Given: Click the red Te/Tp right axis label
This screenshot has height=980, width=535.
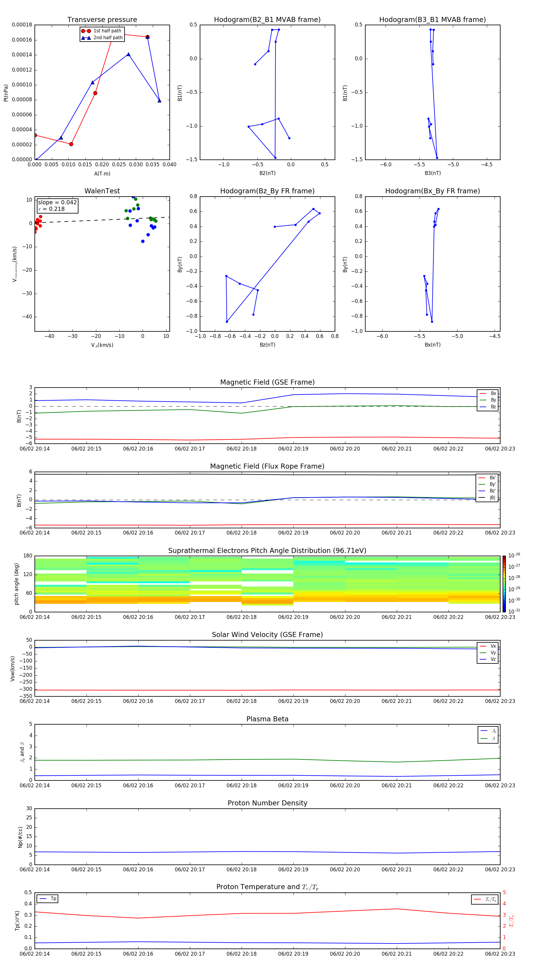Looking at the screenshot, I should (512, 921).
